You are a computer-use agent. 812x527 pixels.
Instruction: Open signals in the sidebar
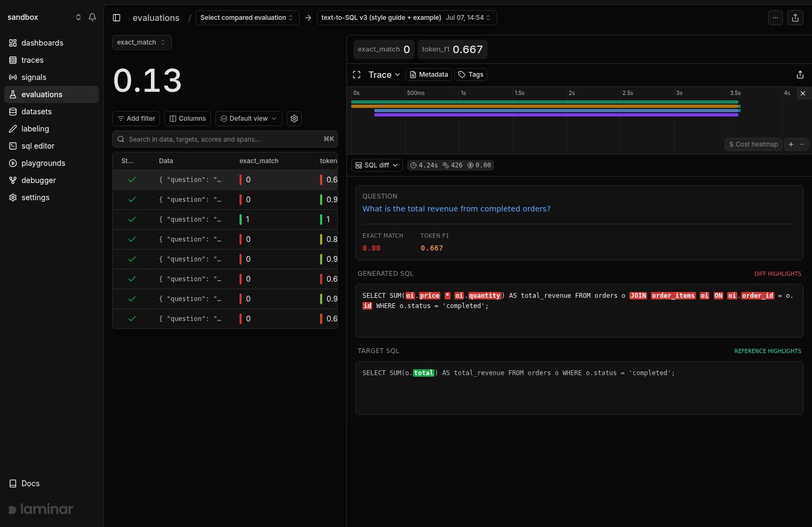tap(52, 77)
